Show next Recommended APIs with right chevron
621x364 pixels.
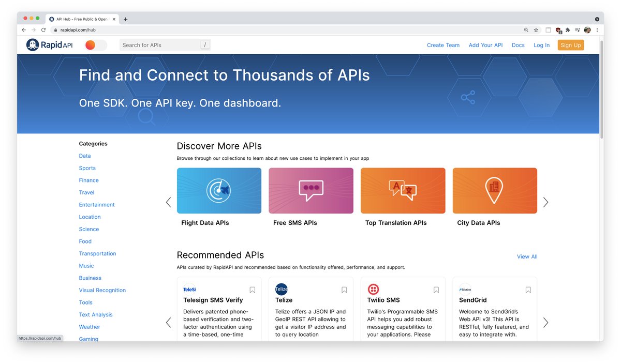coord(545,323)
